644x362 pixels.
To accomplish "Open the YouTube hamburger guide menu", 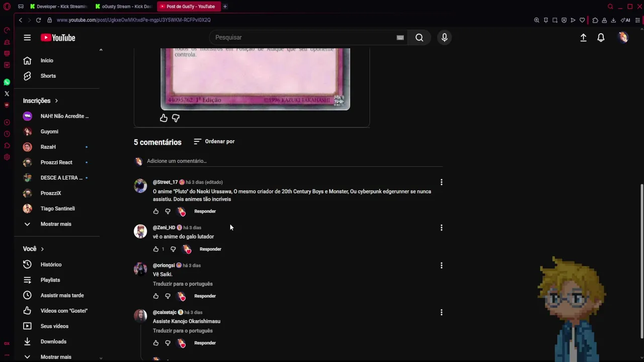I will tap(27, 38).
